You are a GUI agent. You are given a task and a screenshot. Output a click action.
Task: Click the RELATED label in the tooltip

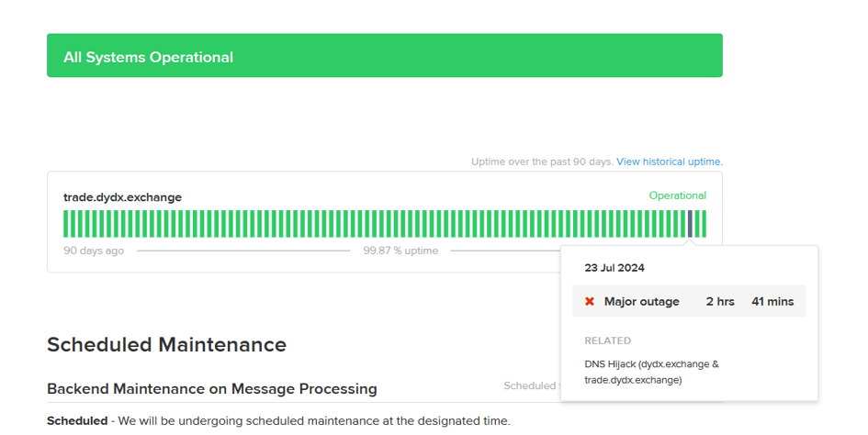point(608,340)
